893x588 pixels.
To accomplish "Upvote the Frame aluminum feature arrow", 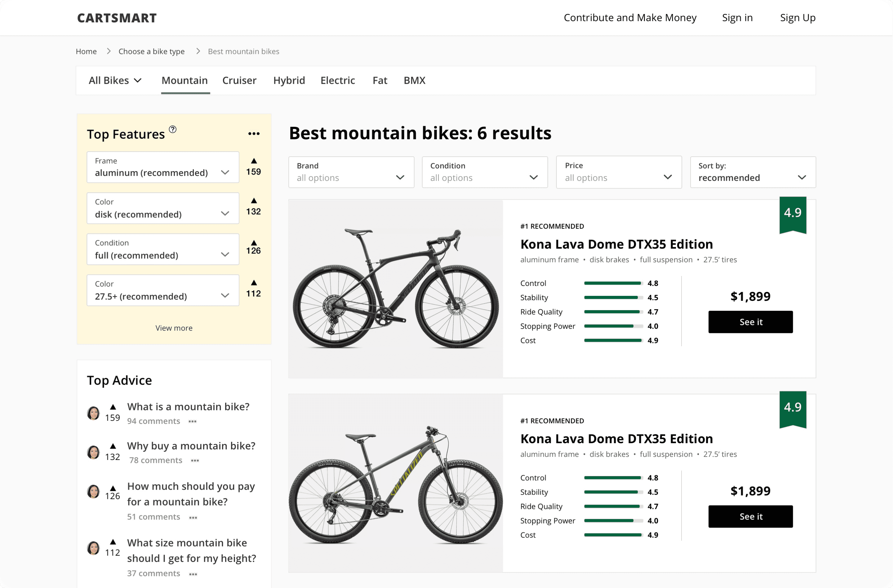I will 254,161.
